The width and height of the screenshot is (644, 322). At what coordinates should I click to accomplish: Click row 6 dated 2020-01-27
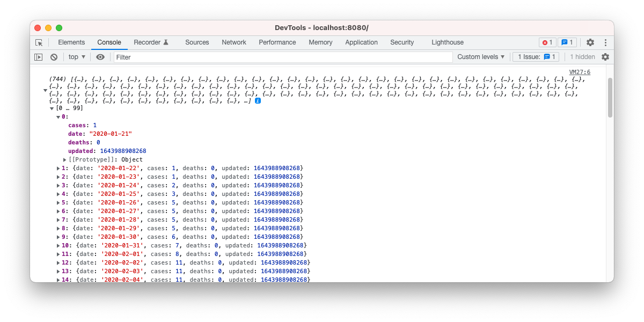182,211
